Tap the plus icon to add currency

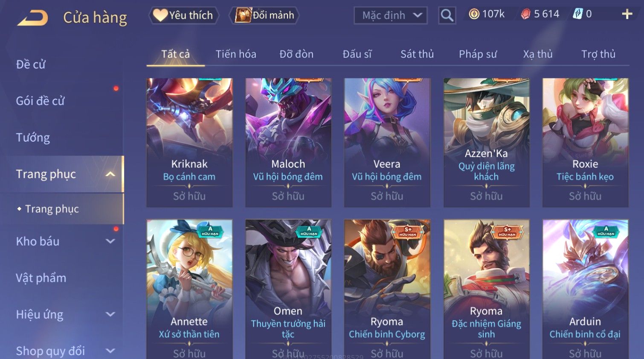[627, 14]
